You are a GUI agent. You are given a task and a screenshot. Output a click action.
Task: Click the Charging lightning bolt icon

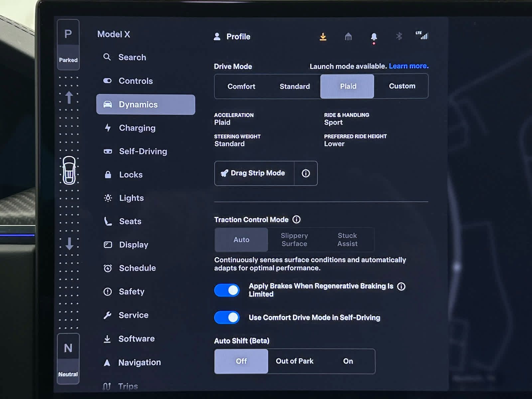(x=108, y=128)
